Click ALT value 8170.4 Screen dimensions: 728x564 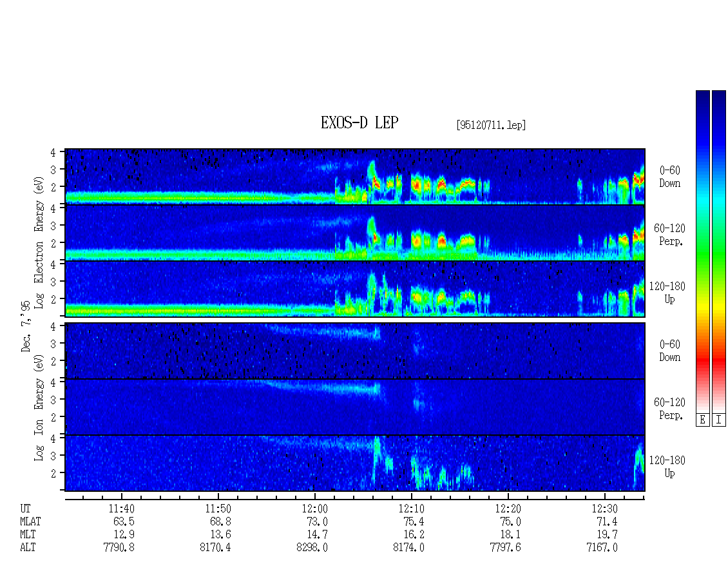tap(215, 548)
